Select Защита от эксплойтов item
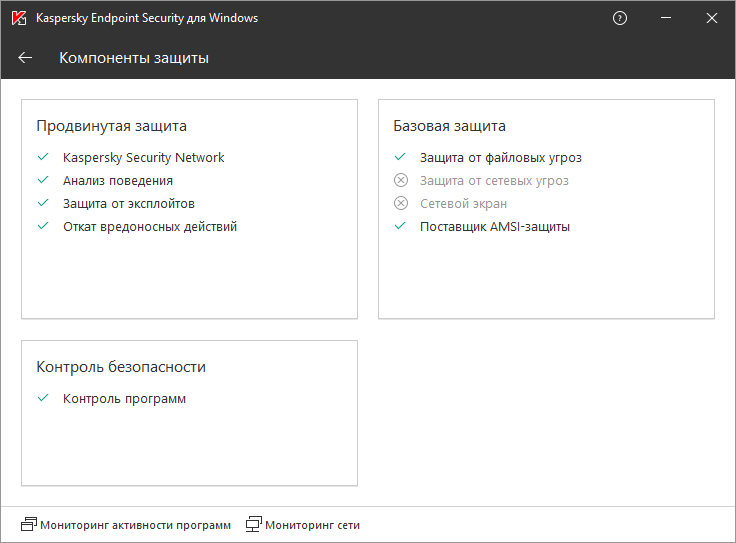The width and height of the screenshot is (736, 543). tap(128, 204)
